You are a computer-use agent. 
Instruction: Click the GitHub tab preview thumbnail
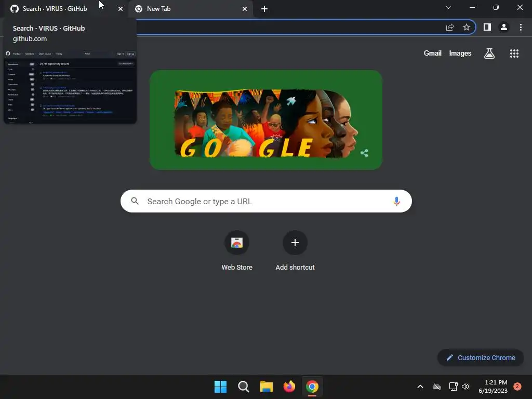[70, 87]
